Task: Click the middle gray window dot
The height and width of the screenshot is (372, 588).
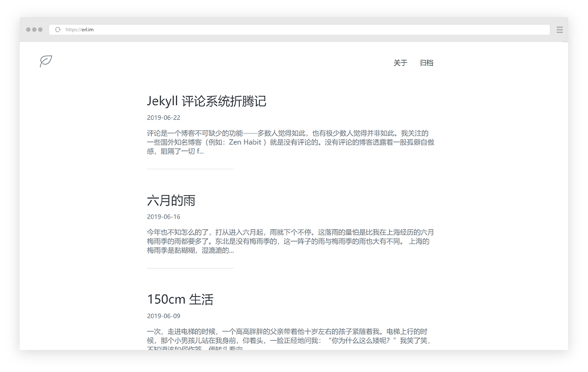Action: [34, 29]
